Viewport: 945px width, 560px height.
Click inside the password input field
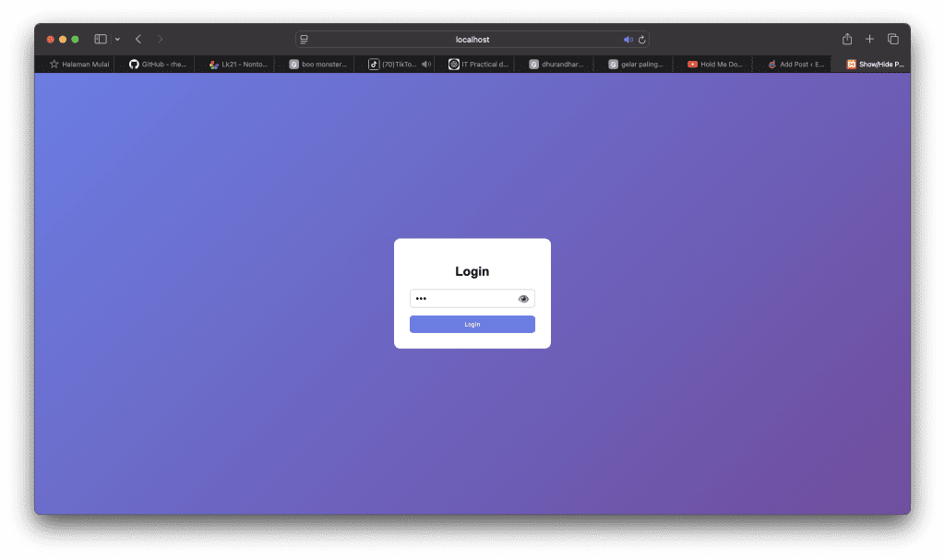pos(461,298)
